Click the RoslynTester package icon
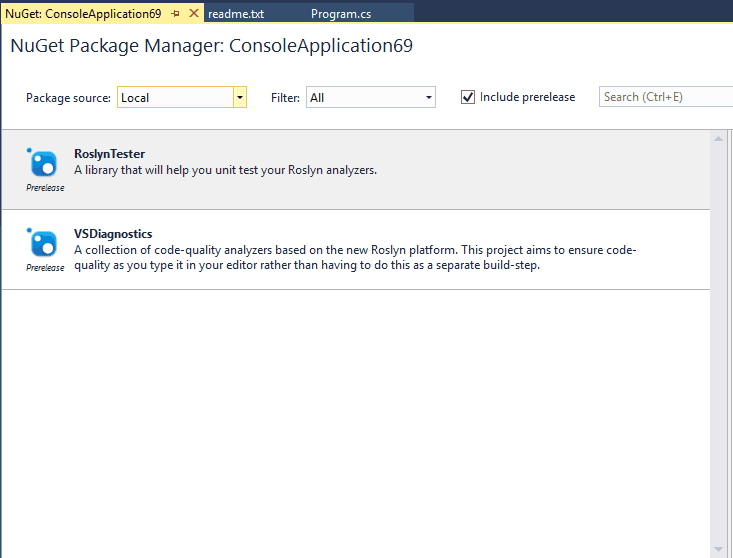733x558 pixels. click(43, 163)
